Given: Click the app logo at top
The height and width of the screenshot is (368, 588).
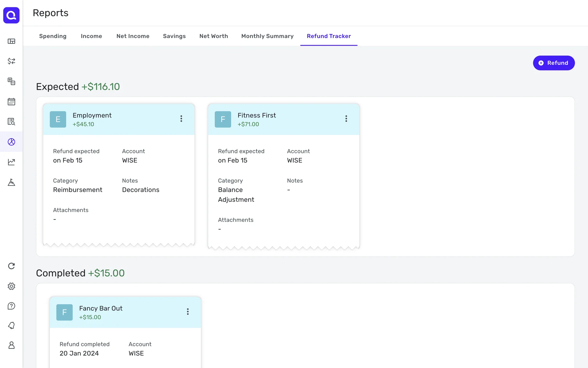Looking at the screenshot, I should click(11, 15).
